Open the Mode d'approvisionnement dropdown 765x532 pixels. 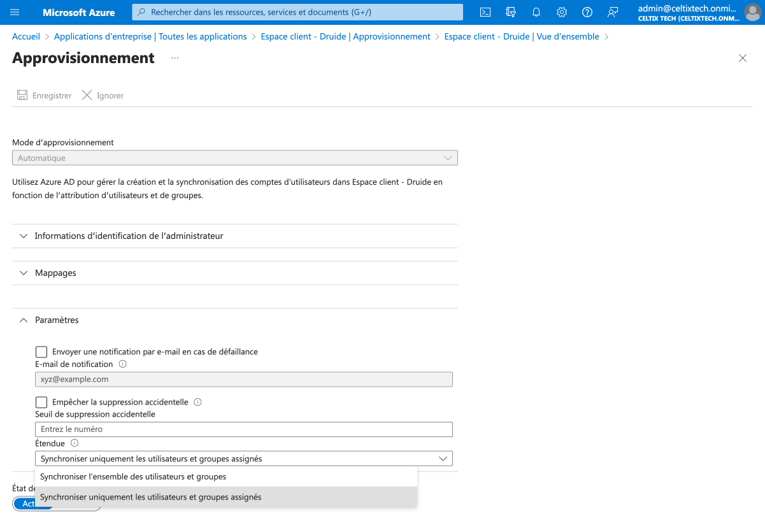235,158
